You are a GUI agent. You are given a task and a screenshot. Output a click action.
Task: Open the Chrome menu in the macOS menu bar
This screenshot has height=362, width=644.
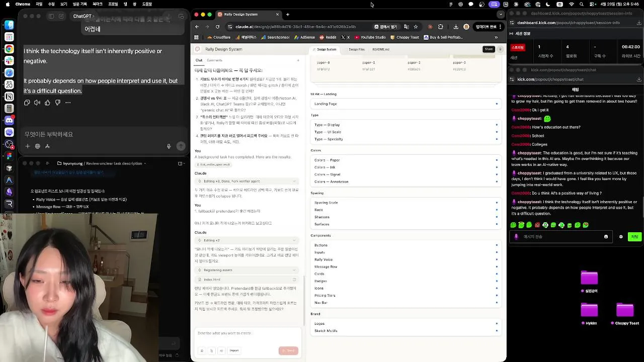click(23, 4)
